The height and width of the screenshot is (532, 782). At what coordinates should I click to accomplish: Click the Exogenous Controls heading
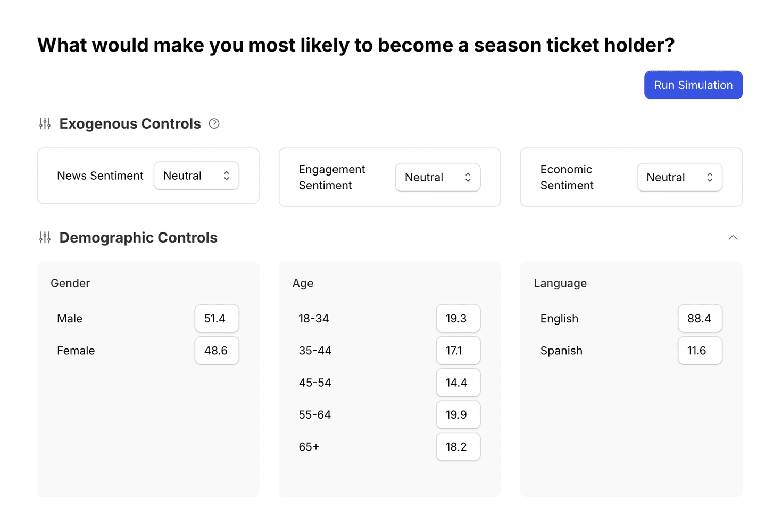[130, 123]
